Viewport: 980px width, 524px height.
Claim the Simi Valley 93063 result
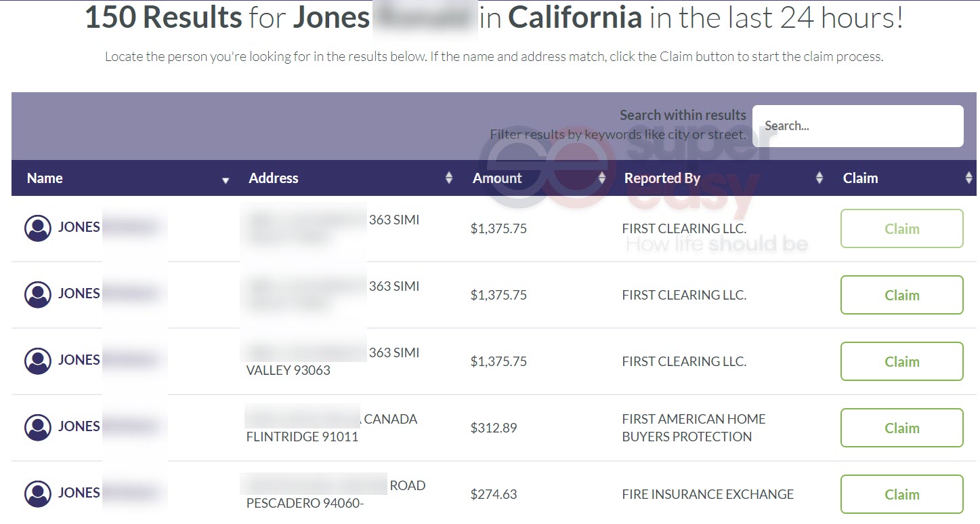click(902, 361)
